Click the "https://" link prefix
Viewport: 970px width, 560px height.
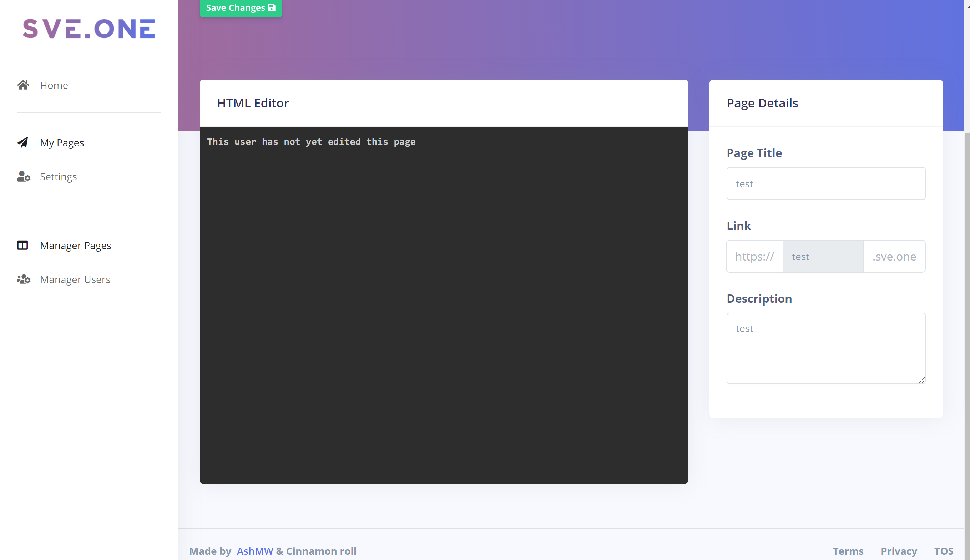pyautogui.click(x=754, y=256)
